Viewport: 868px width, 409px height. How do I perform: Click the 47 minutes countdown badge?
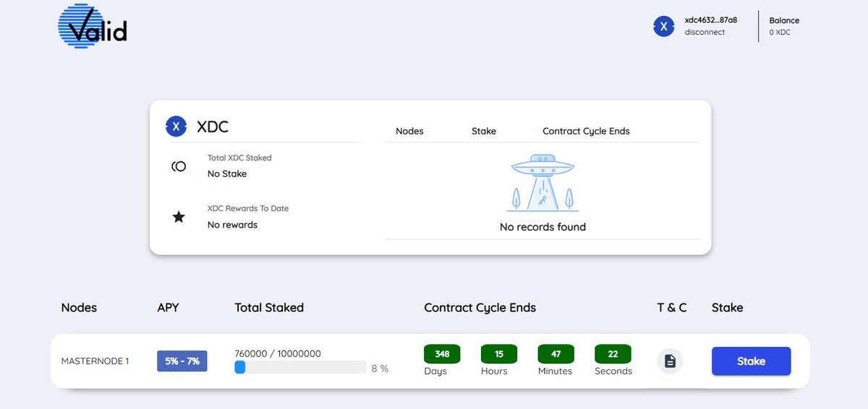coord(556,354)
